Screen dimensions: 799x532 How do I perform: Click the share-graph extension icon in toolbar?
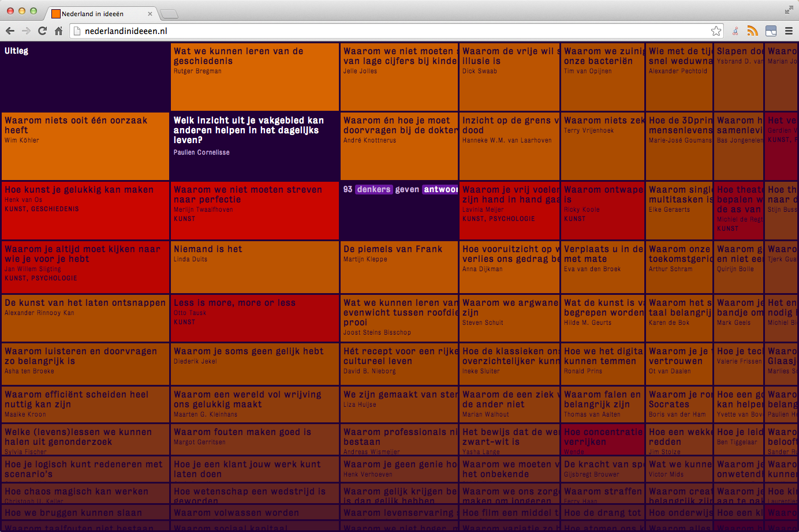click(x=735, y=31)
